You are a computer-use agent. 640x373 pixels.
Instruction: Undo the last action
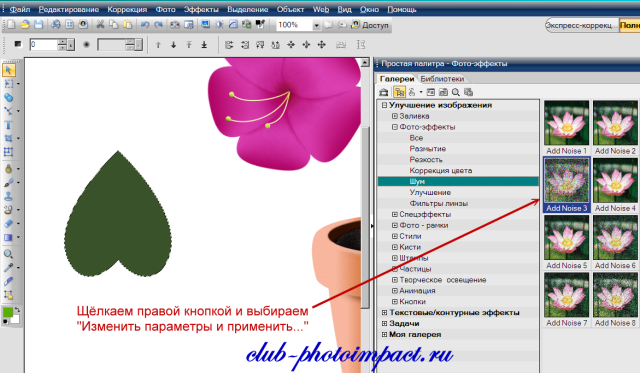click(x=144, y=25)
